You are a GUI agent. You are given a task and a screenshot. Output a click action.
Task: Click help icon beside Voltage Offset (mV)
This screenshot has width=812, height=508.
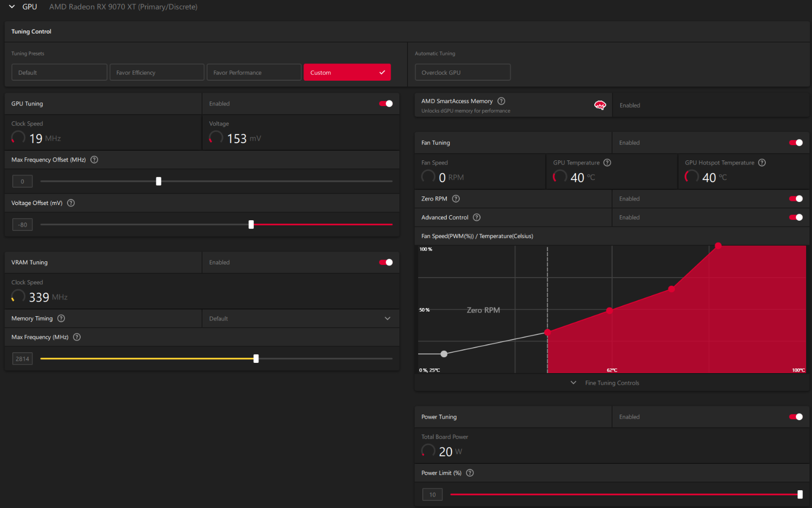(x=71, y=203)
